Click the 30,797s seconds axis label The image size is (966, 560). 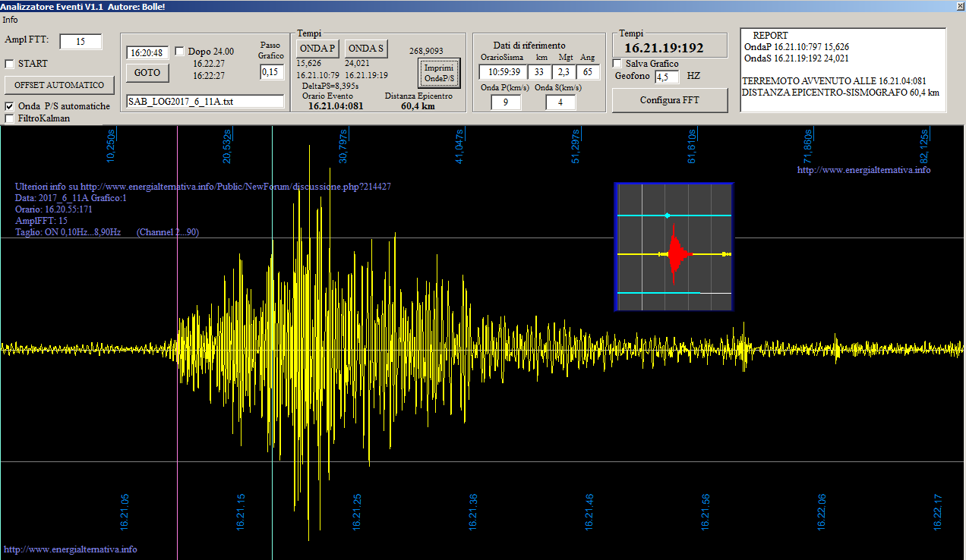coord(343,146)
